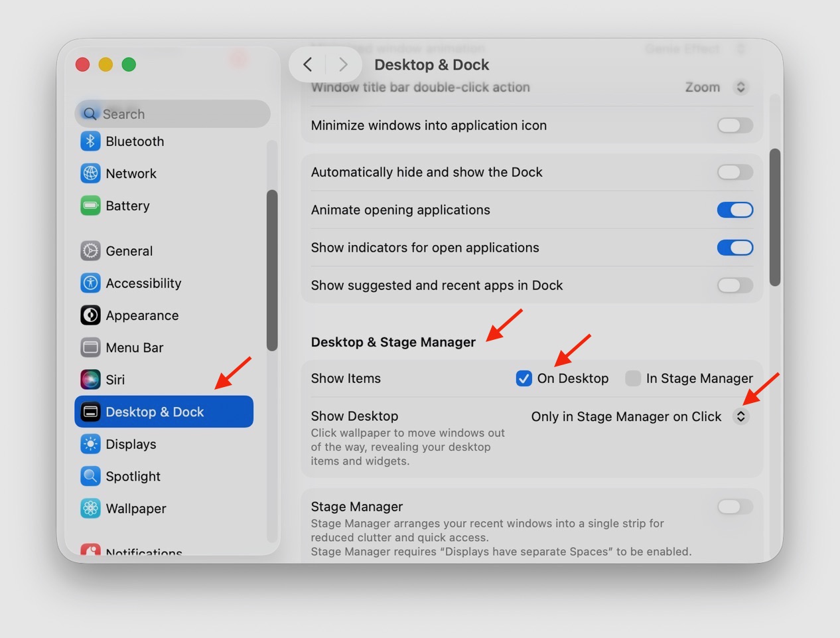This screenshot has height=638, width=840.
Task: Uncheck Show Items On Desktop
Action: (524, 378)
